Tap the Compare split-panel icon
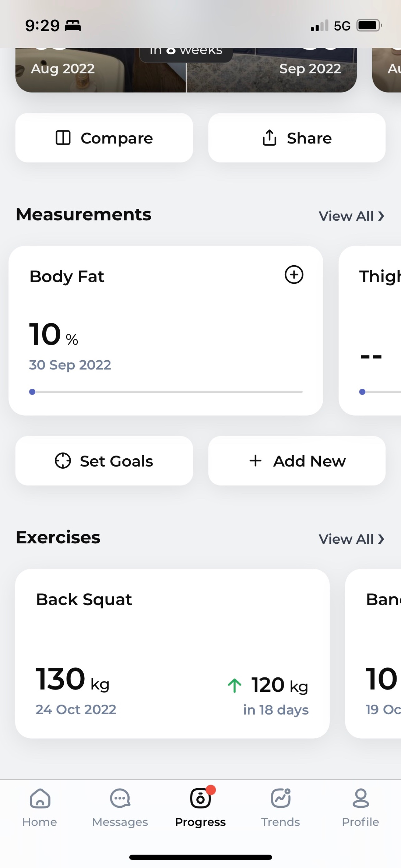401x868 pixels. pyautogui.click(x=63, y=138)
